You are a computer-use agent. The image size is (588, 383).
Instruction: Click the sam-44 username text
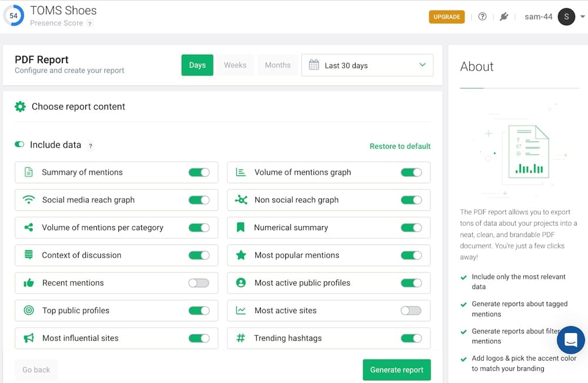[x=538, y=17]
